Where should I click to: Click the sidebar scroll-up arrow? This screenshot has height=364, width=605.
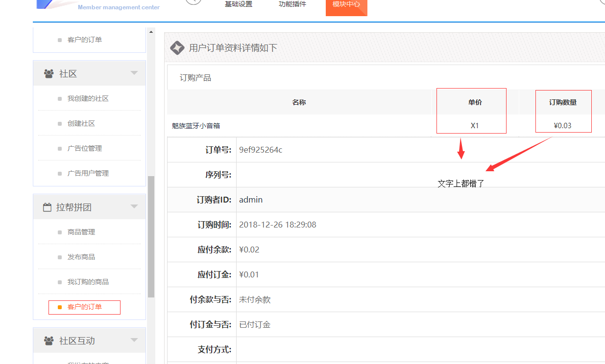[x=151, y=32]
